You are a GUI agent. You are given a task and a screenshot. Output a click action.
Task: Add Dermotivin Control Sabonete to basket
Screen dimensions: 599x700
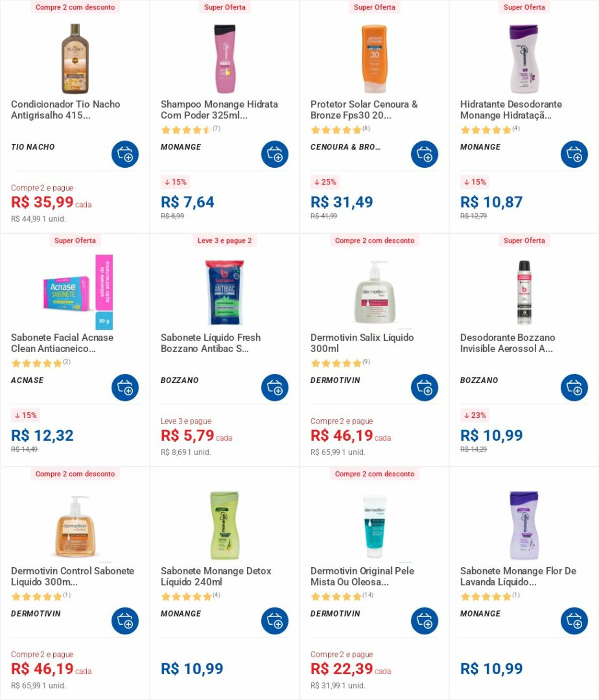[x=125, y=621]
